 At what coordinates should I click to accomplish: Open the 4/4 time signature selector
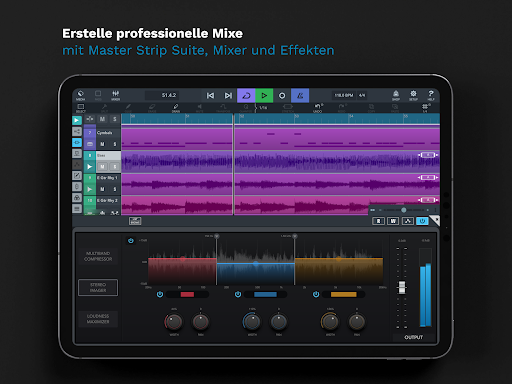click(362, 95)
